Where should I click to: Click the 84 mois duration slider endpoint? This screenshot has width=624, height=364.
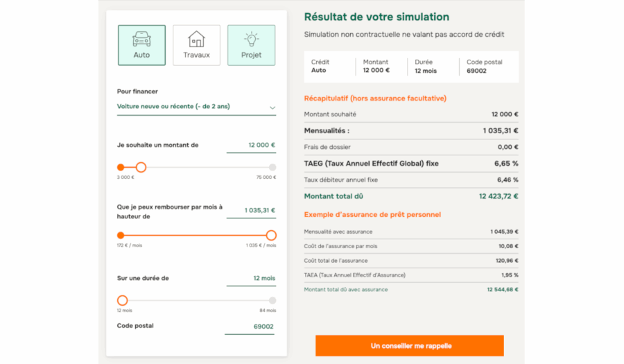(272, 300)
